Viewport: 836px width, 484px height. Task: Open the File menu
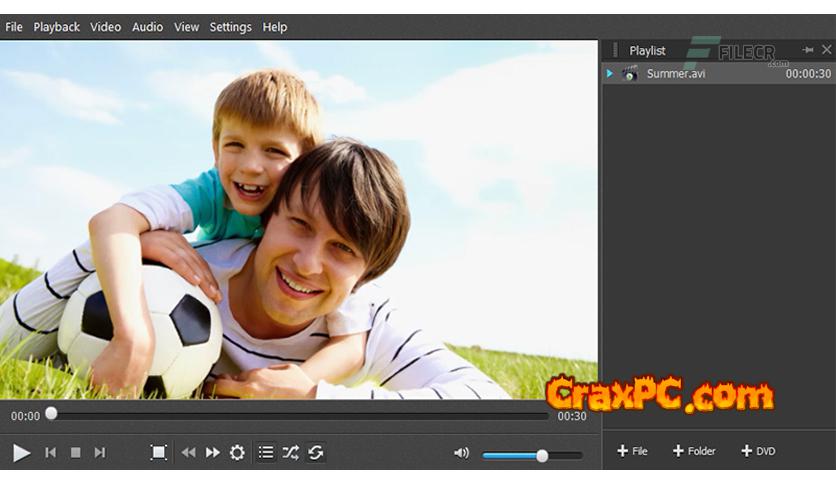(14, 27)
